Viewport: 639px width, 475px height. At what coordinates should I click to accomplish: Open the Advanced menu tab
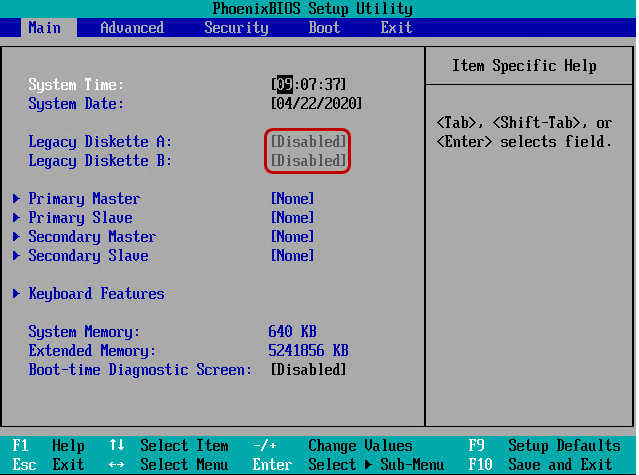(132, 28)
